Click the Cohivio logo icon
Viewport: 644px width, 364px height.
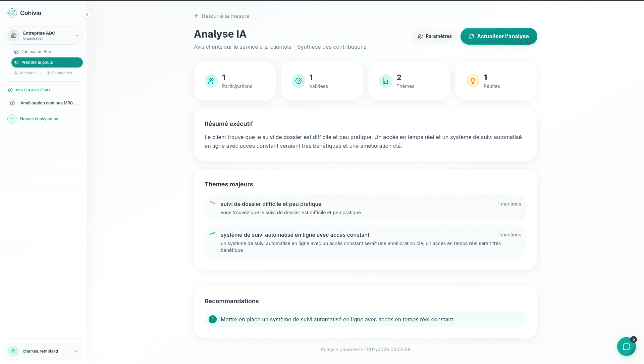coord(12,13)
